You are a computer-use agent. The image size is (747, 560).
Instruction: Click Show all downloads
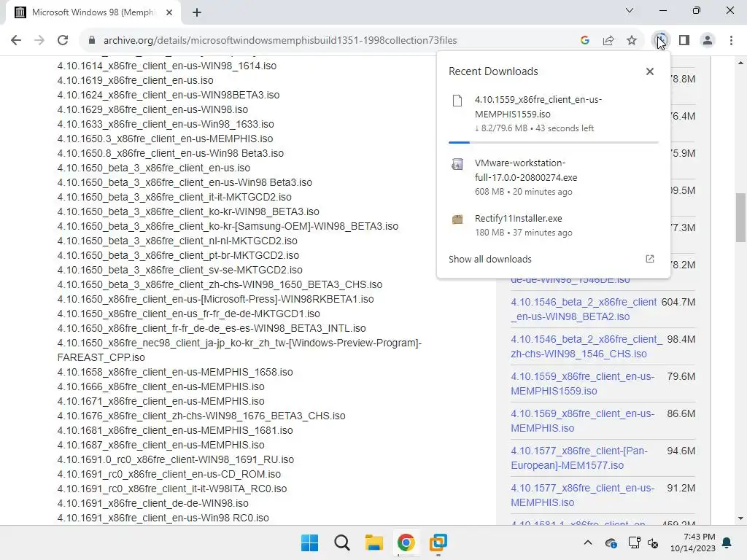[490, 259]
